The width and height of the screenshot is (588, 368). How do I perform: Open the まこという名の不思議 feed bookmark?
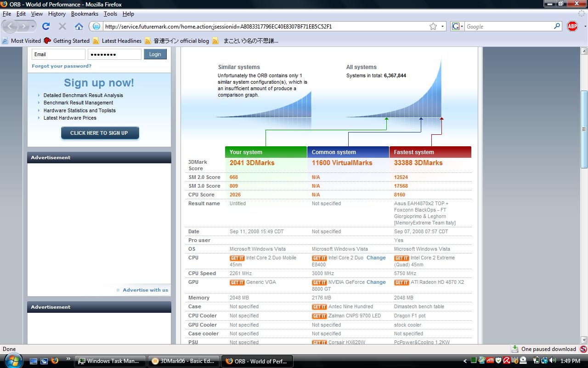[x=245, y=40]
